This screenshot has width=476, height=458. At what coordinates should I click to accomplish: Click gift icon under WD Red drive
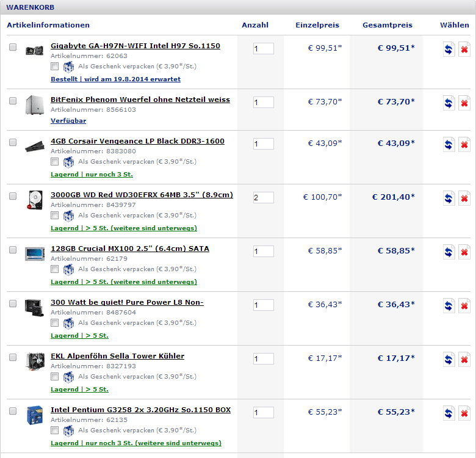68,216
